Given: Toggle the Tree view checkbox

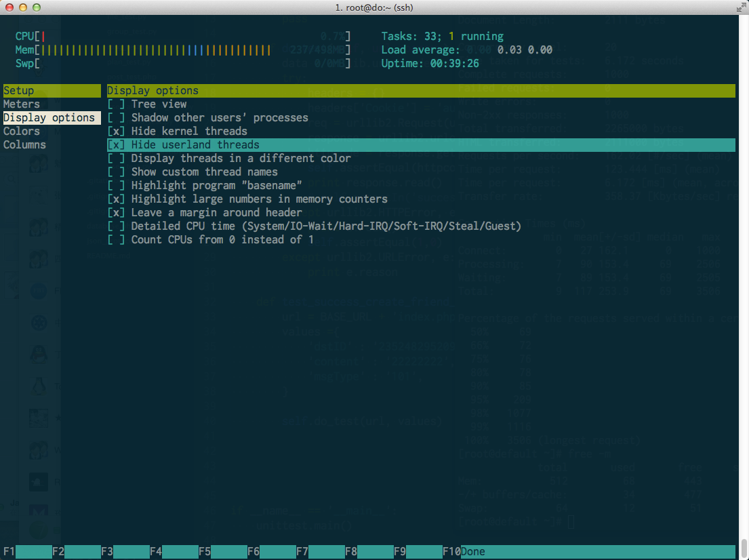Looking at the screenshot, I should (x=116, y=104).
